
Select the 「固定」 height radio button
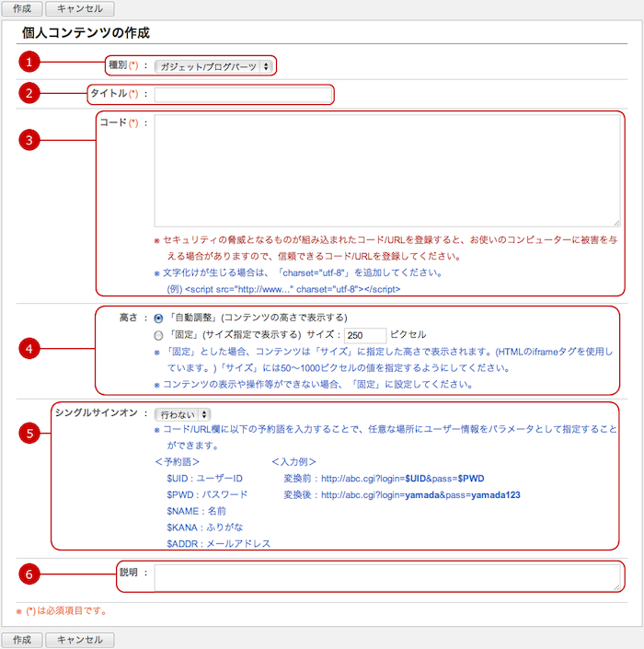coord(158,335)
